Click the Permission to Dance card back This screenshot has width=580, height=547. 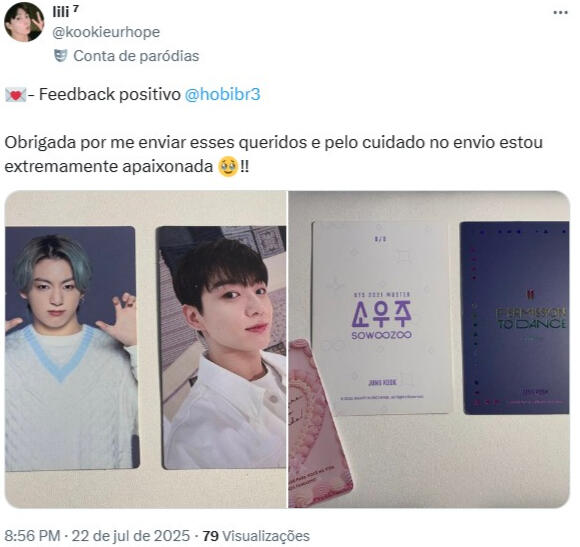point(515,317)
